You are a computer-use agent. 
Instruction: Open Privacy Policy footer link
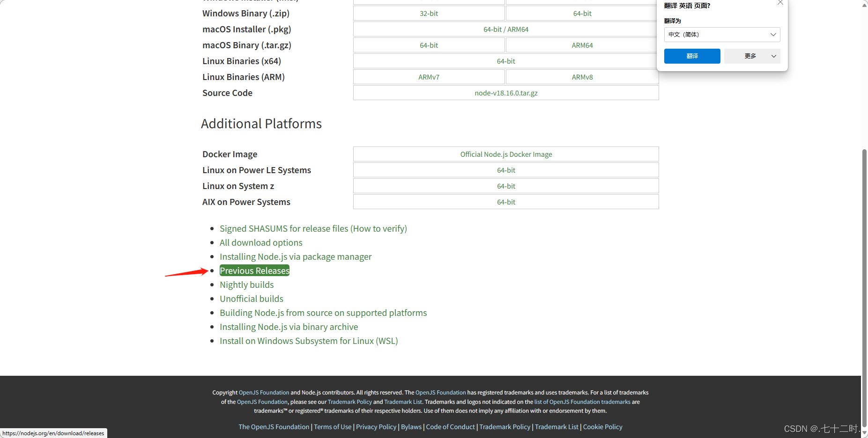(x=376, y=427)
